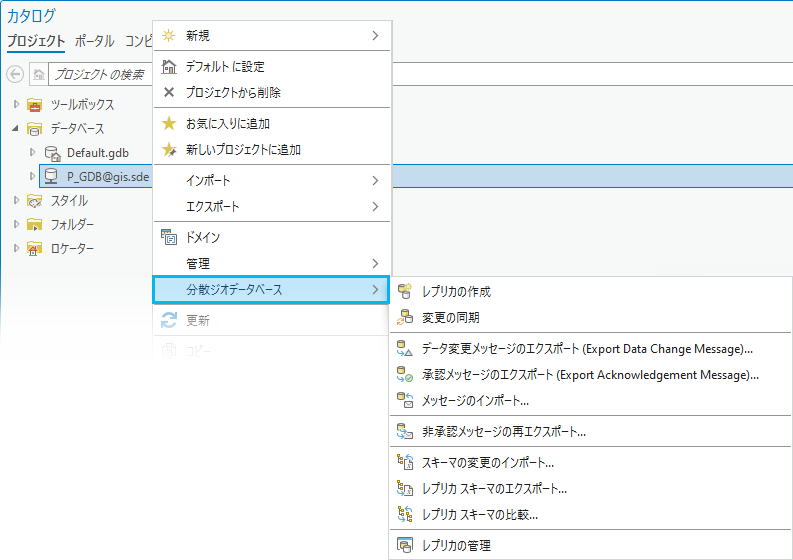The width and height of the screenshot is (793, 560).
Task: Click the レプリカの管理 (Manage Replicas) icon
Action: point(405,545)
